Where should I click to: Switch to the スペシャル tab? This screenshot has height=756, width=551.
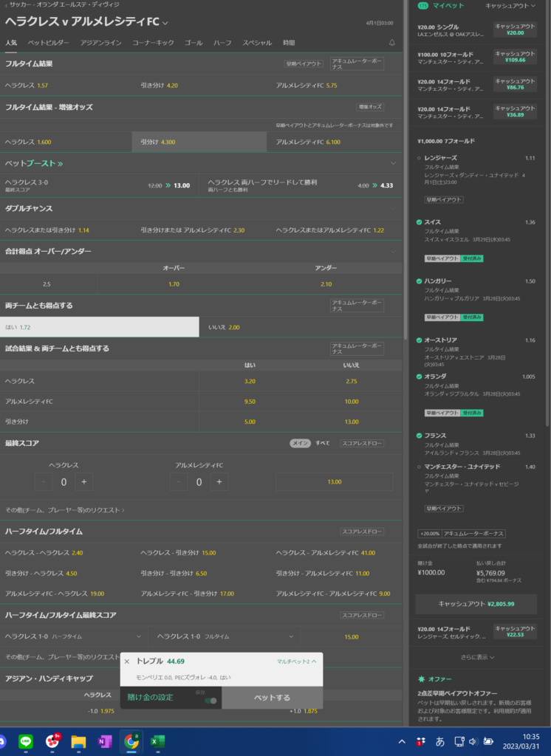point(257,43)
